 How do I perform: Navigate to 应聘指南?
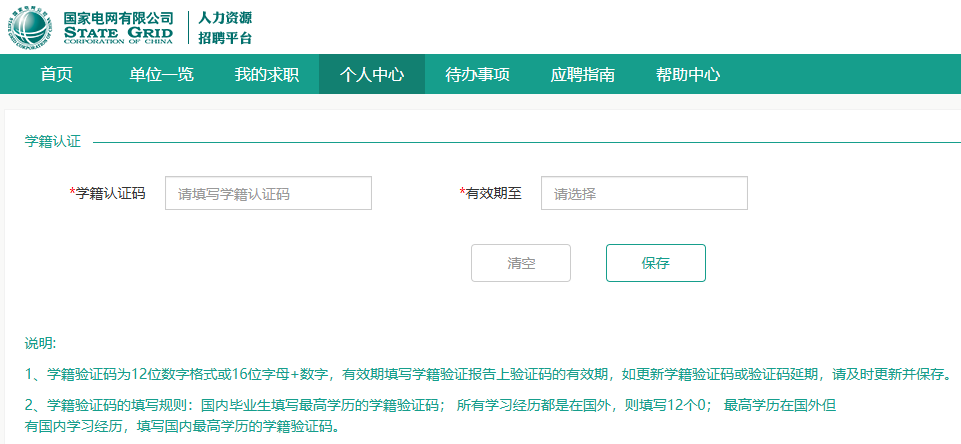click(x=582, y=75)
